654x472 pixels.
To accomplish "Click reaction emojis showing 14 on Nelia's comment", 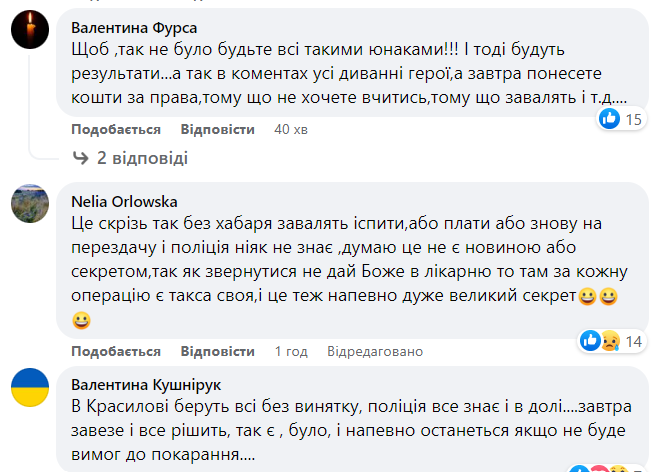I will [601, 341].
